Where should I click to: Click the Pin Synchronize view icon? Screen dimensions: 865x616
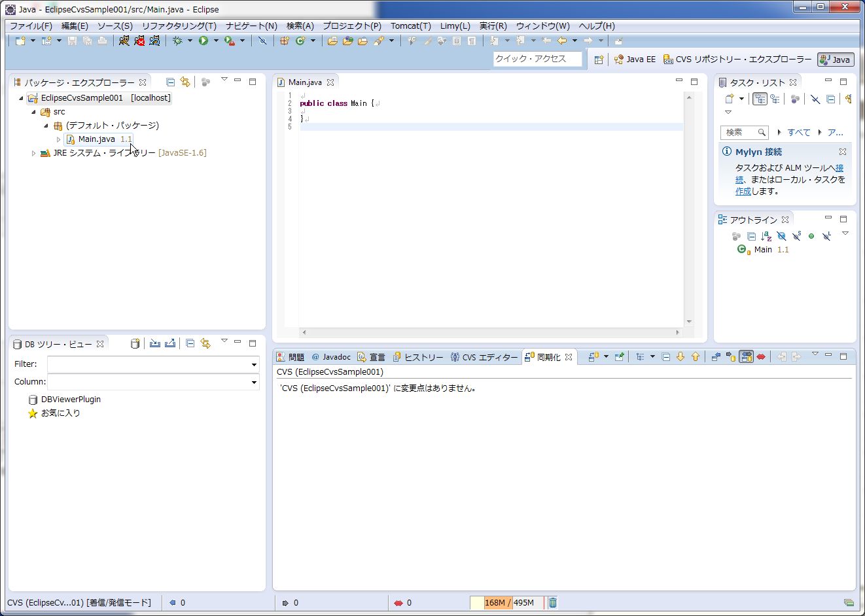[619, 357]
